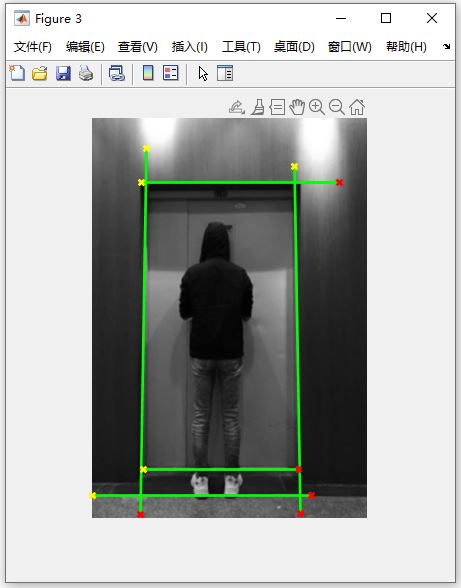Image resolution: width=461 pixels, height=588 pixels.
Task: Toggle the Edit Plot arrow tool
Action: click(x=203, y=74)
